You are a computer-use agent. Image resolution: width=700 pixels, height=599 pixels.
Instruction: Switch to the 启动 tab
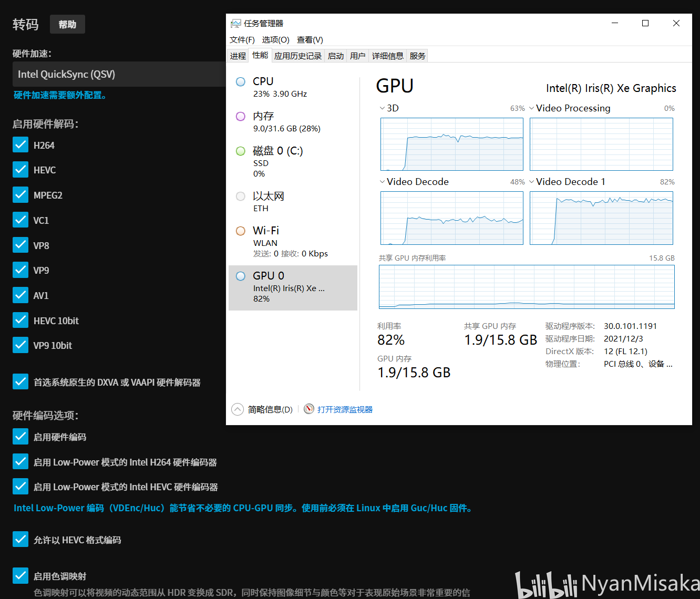[336, 56]
